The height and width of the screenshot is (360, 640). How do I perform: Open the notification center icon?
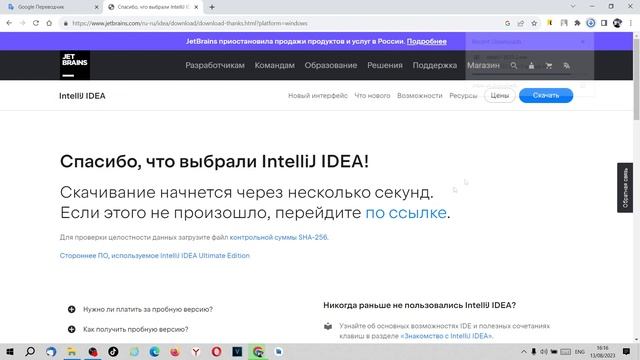626,351
